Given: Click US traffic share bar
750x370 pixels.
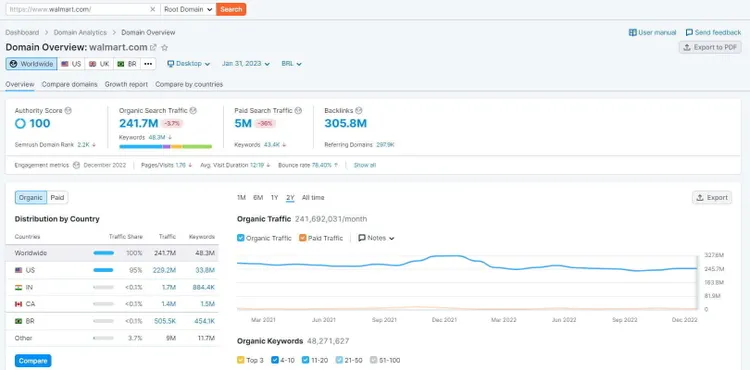Looking at the screenshot, I should point(103,270).
